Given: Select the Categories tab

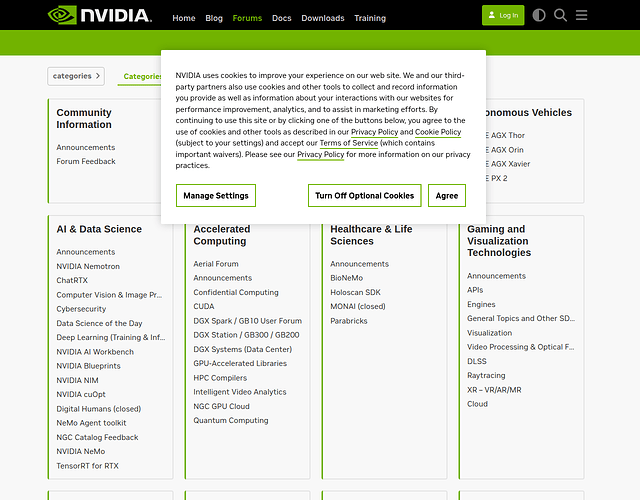Looking at the screenshot, I should coord(142,76).
